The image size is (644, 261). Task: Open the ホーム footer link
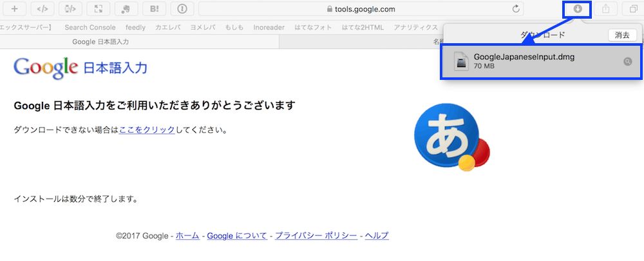pos(187,236)
